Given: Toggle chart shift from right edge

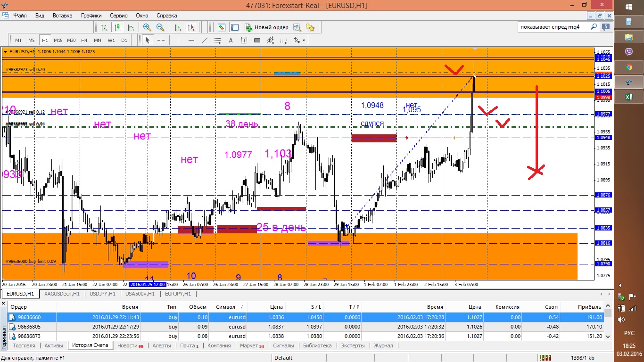Looking at the screenshot, I should 190,27.
